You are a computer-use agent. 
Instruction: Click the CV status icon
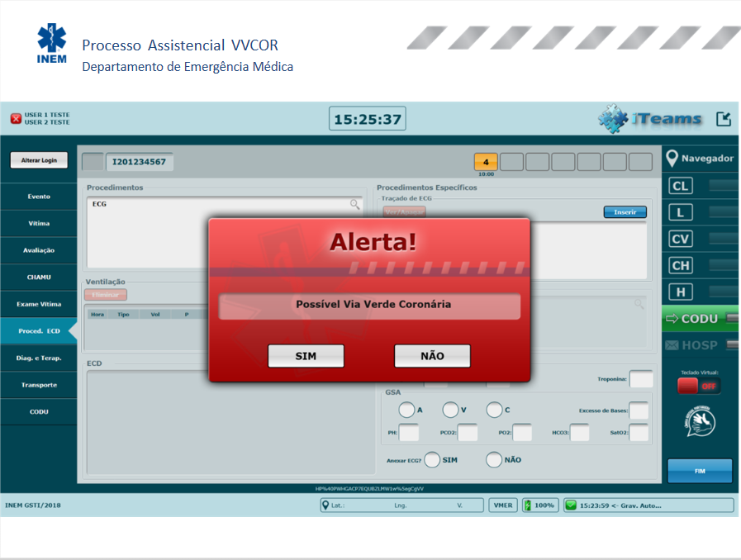pyautogui.click(x=681, y=240)
